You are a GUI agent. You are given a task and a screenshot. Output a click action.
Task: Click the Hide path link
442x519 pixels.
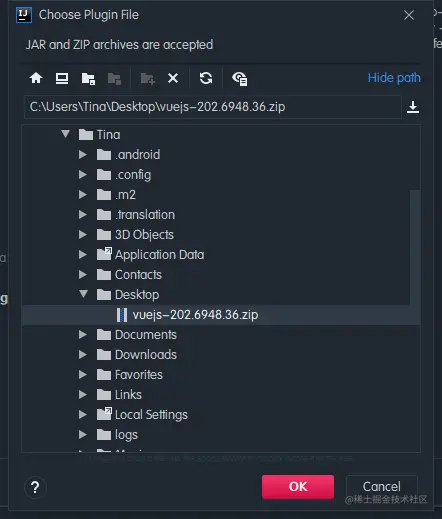point(394,78)
